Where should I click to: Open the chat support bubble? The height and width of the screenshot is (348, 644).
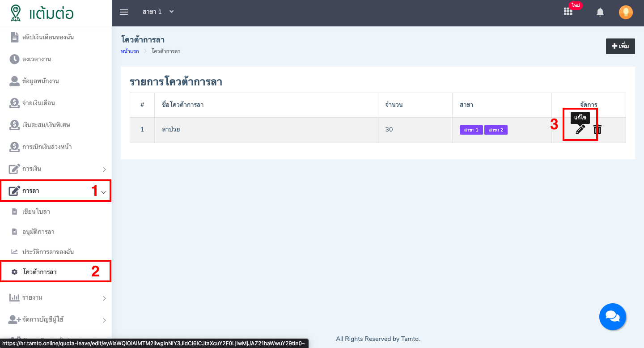tap(613, 316)
